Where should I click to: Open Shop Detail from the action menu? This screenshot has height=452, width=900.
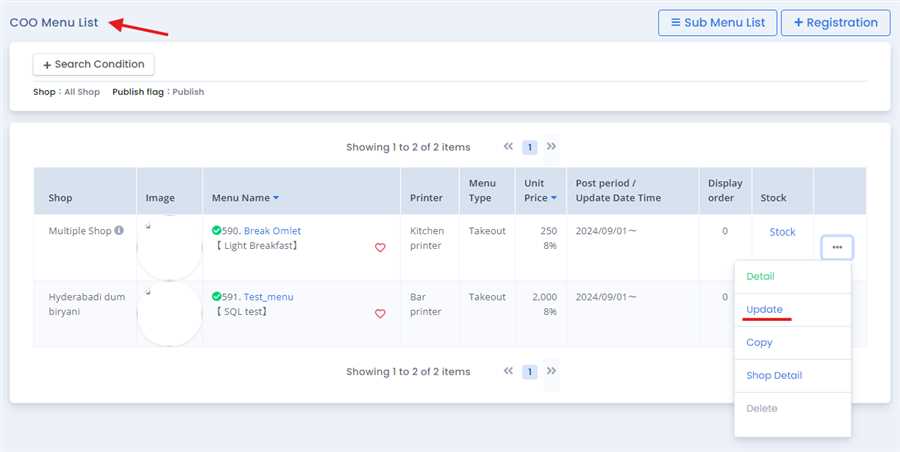tap(774, 376)
